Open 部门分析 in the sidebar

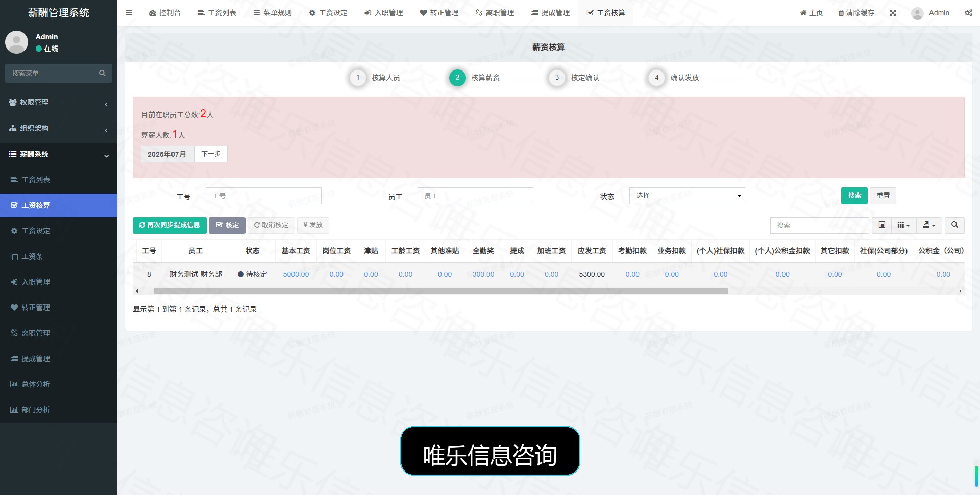tap(59, 410)
